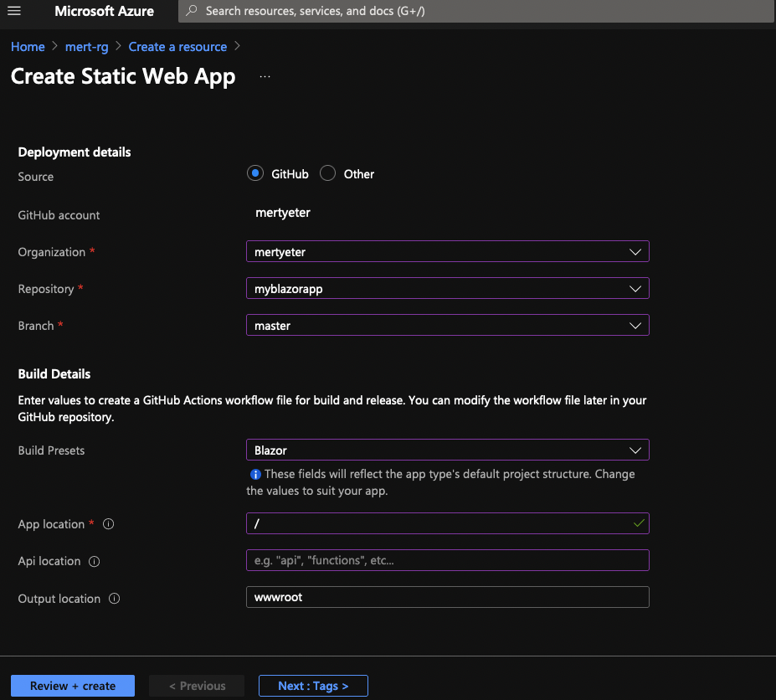Show App location info tooltip icon
776x700 pixels.
click(108, 524)
